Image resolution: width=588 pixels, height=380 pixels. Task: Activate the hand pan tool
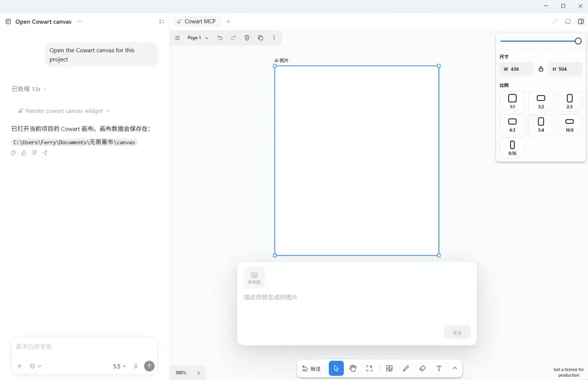coord(353,369)
